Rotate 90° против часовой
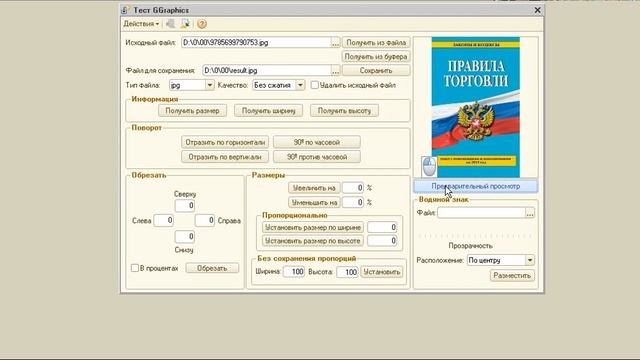This screenshot has width=640, height=360. coord(317,157)
